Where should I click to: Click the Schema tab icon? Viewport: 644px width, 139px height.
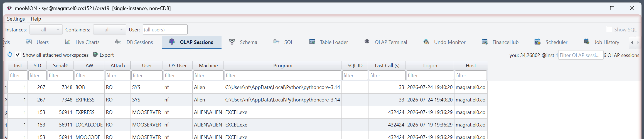[x=232, y=42]
